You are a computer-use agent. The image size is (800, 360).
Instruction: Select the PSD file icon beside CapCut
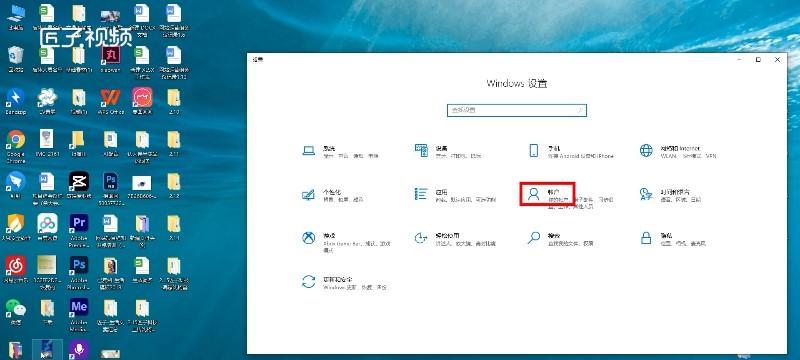coord(110,188)
